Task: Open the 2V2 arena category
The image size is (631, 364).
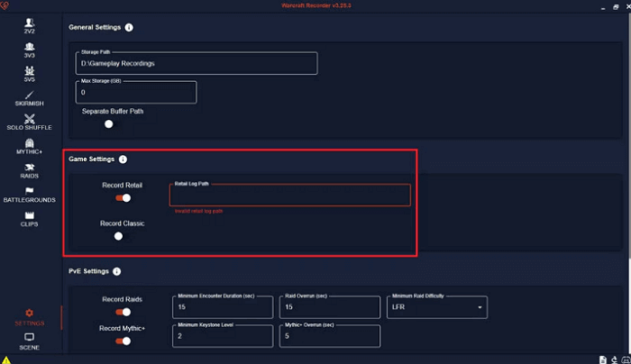Action: click(29, 26)
